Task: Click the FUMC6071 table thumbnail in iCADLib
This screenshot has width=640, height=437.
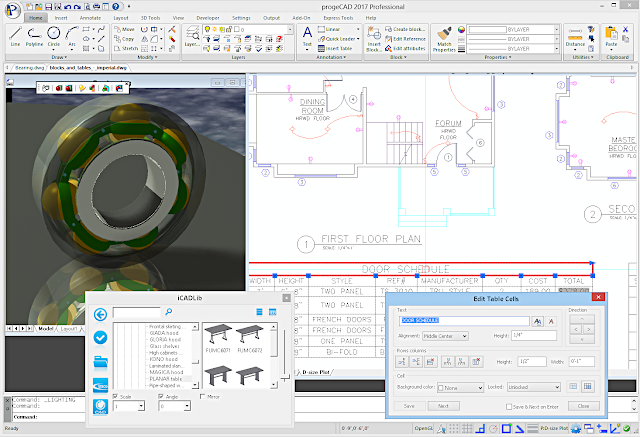Action: pos(218,338)
